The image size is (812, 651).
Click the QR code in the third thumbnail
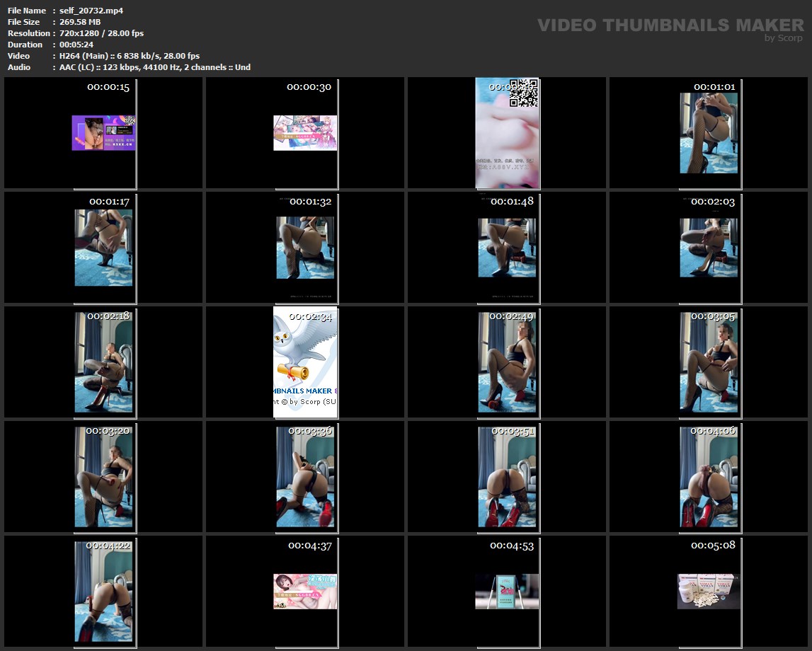(x=524, y=93)
